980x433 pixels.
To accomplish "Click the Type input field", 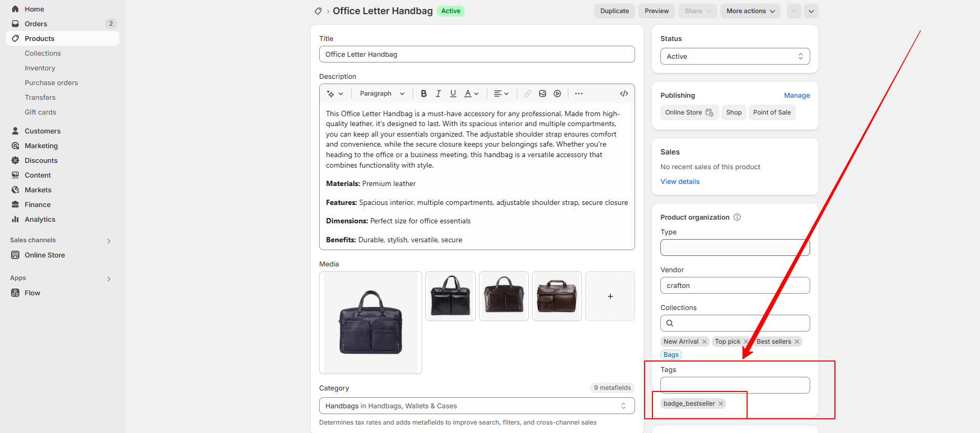I will coord(735,248).
